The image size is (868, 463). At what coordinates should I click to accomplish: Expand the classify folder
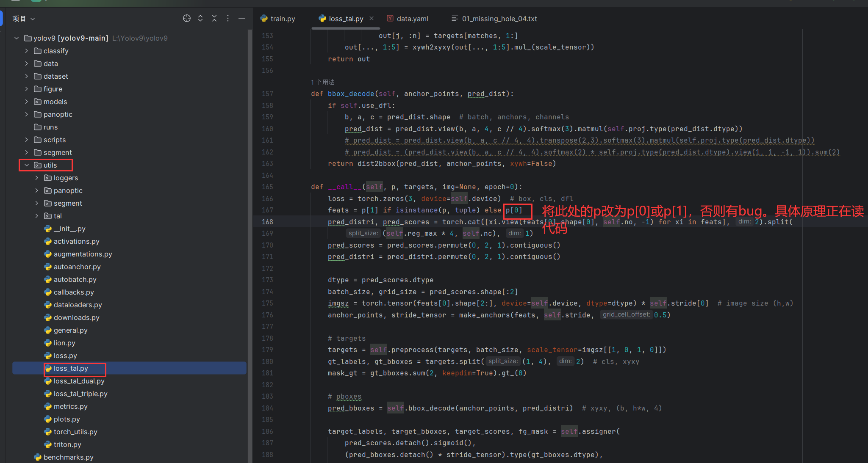tap(27, 51)
